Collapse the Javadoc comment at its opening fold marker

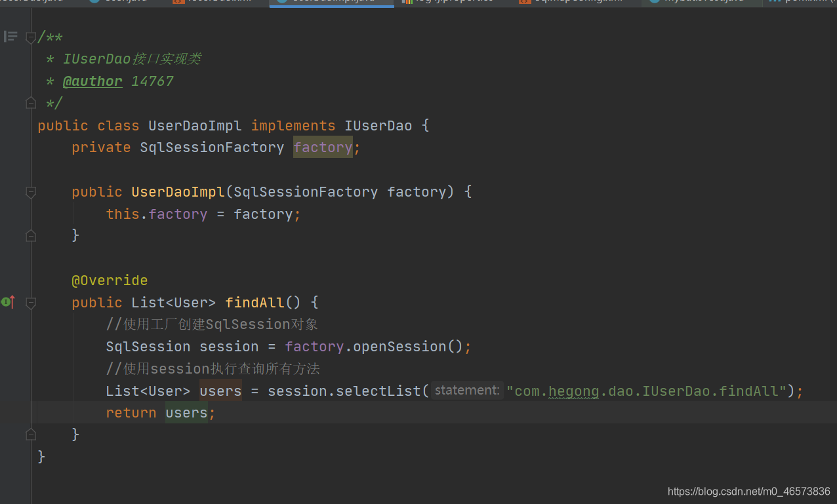point(31,38)
